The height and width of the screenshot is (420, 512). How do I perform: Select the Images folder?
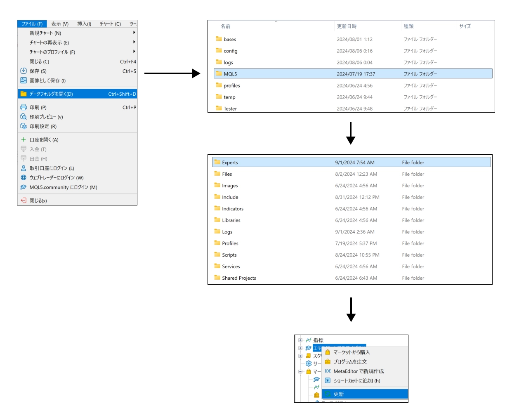[352, 186]
